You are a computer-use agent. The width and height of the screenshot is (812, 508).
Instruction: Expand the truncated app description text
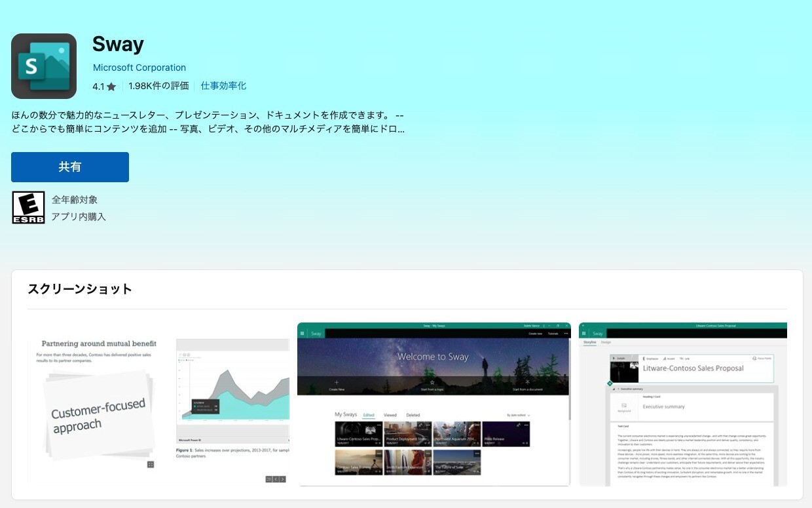click(x=208, y=122)
